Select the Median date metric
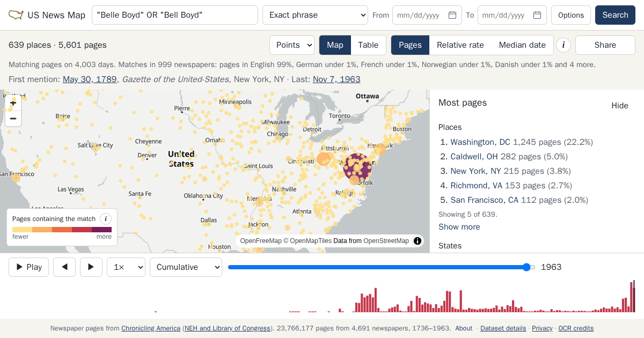 (522, 45)
